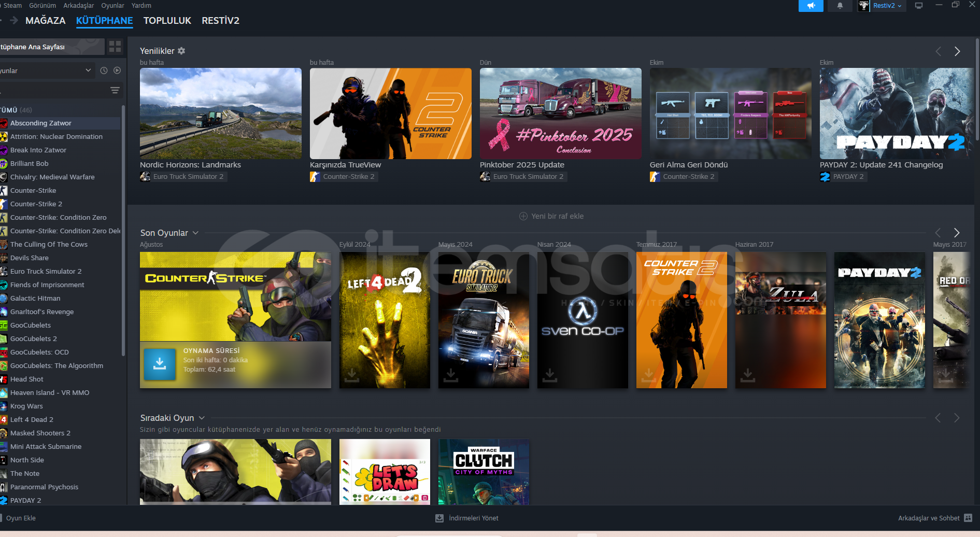Select Galactic Hitman in the list
Image resolution: width=980 pixels, height=537 pixels.
(x=60, y=298)
